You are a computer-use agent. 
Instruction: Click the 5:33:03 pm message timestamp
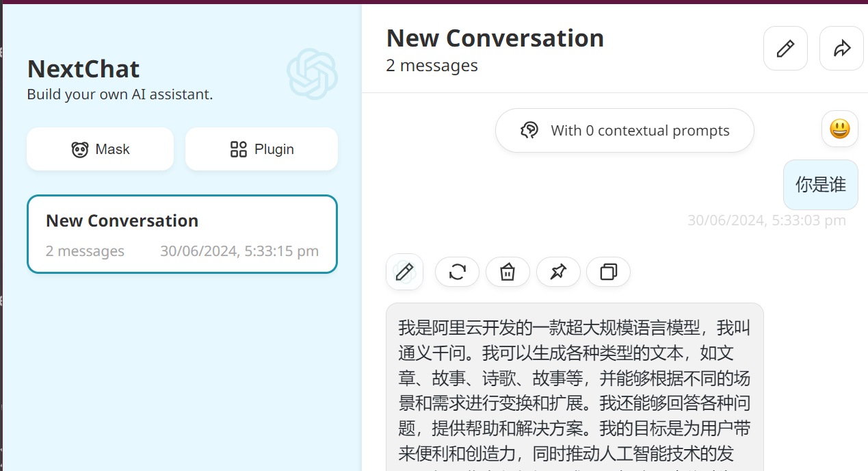(x=767, y=220)
